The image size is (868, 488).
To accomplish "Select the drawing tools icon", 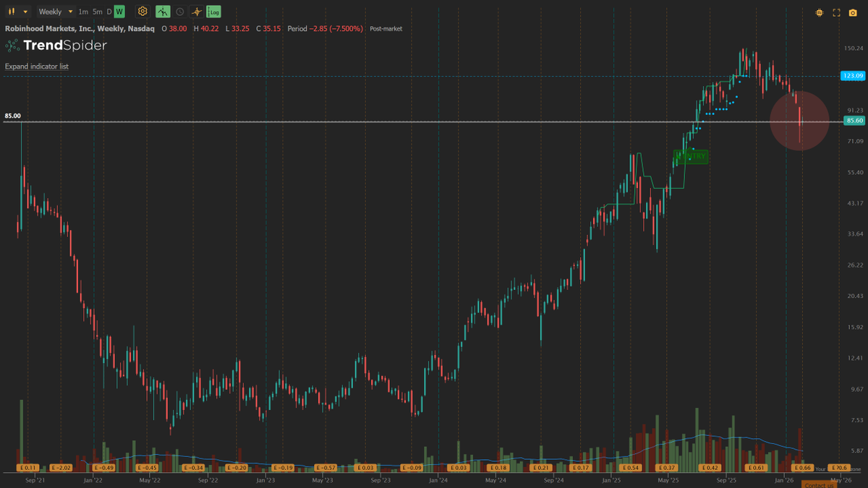I will (x=162, y=12).
